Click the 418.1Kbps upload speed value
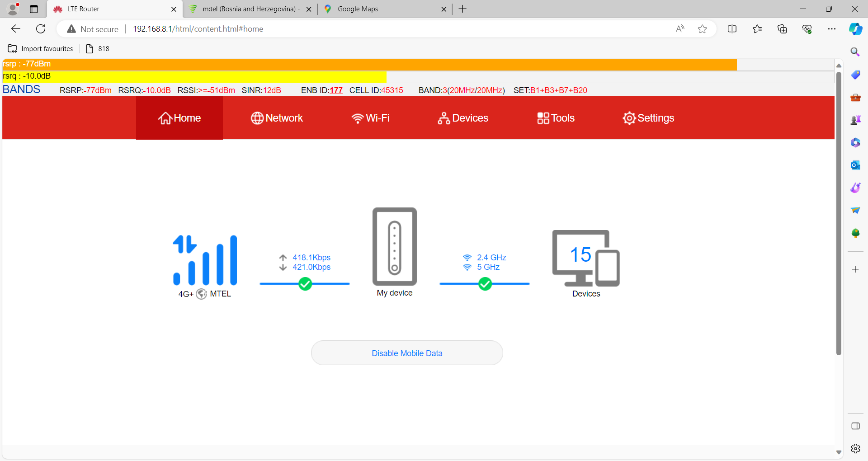This screenshot has height=461, width=868. [x=311, y=258]
